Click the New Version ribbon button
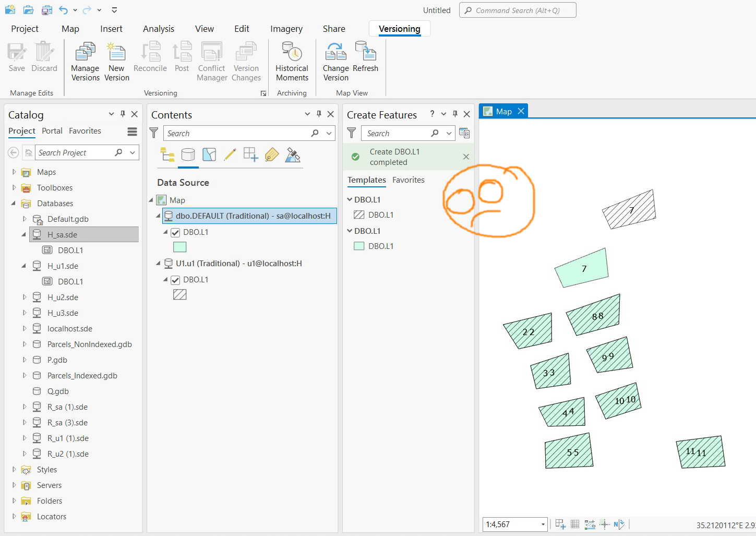The height and width of the screenshot is (536, 756). [x=116, y=62]
